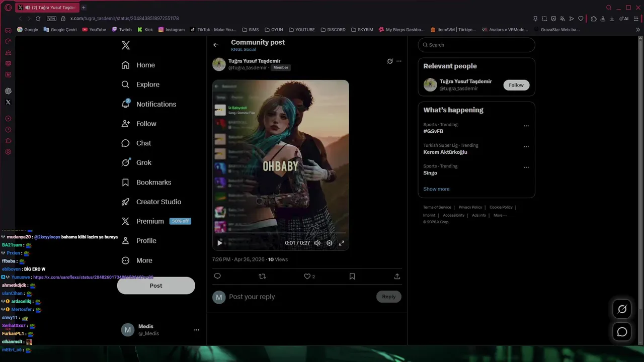The width and height of the screenshot is (644, 362).
Task: Click the repost icon
Action: [262, 276]
